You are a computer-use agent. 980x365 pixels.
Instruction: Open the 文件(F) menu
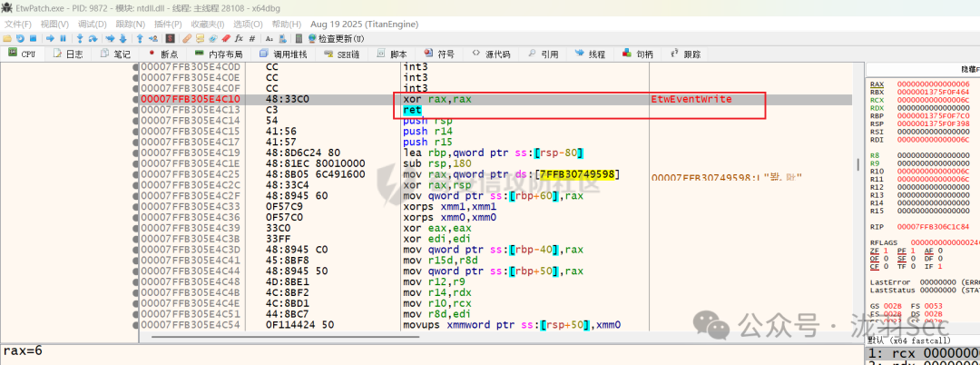coord(18,24)
